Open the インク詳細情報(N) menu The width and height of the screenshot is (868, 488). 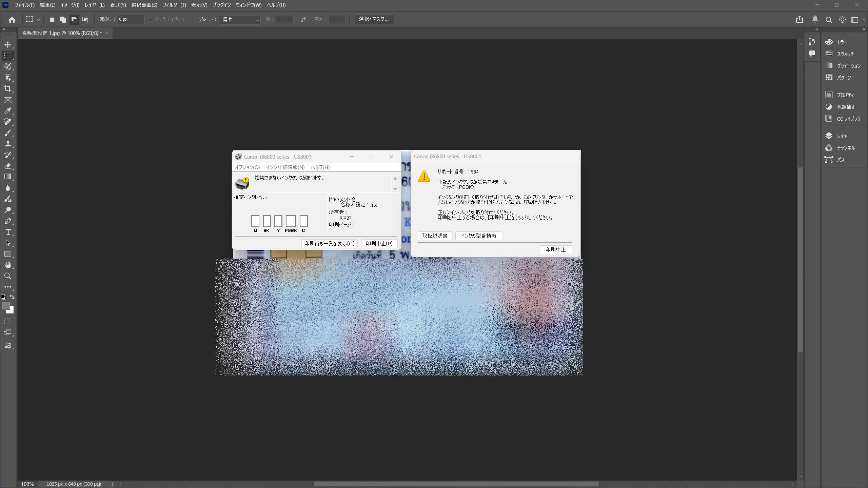pyautogui.click(x=285, y=167)
